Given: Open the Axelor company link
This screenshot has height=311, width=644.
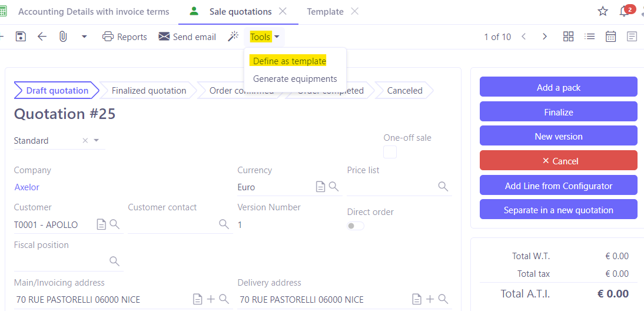Looking at the screenshot, I should (x=26, y=187).
